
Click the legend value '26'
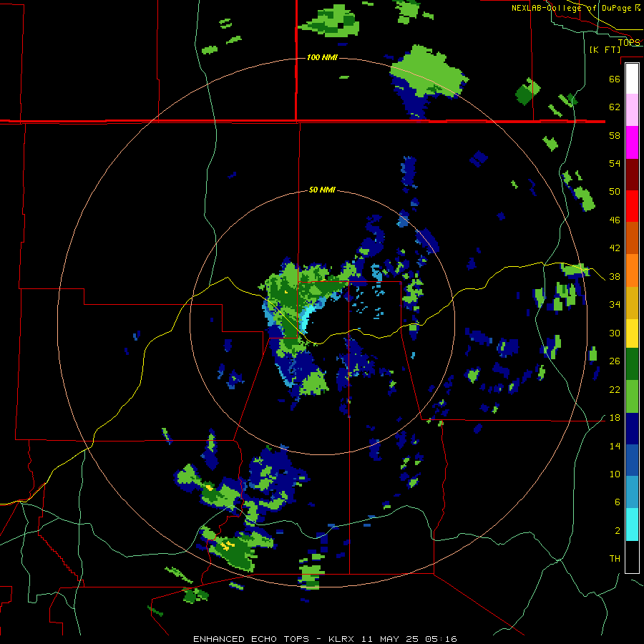[615, 361]
